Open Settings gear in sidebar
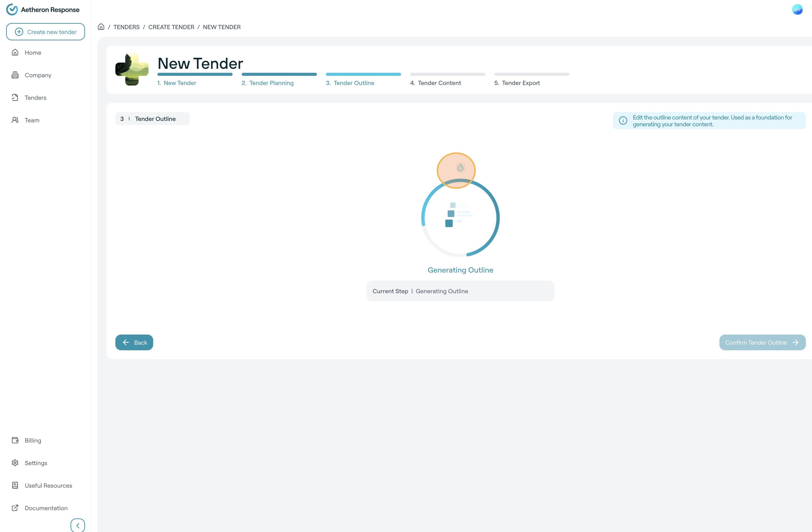 [x=15, y=463]
